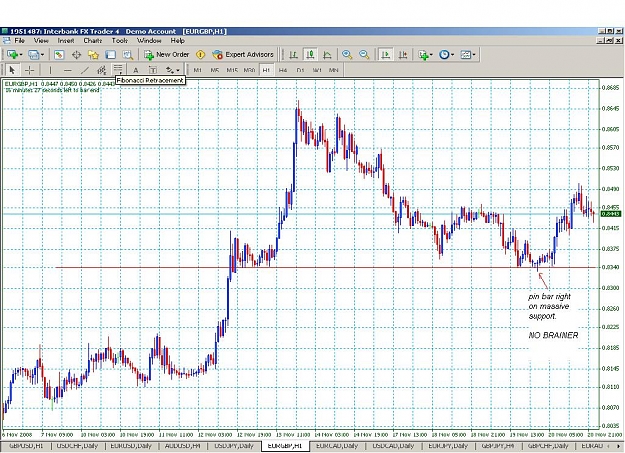
Task: Toggle the Terminal window icon
Action: click(x=110, y=55)
